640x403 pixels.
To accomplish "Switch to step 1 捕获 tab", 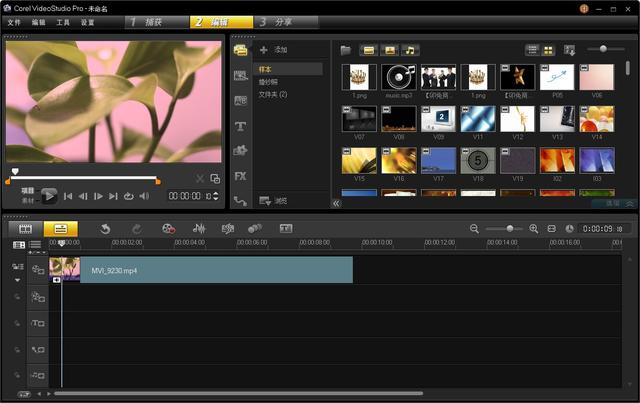I will pyautogui.click(x=157, y=22).
